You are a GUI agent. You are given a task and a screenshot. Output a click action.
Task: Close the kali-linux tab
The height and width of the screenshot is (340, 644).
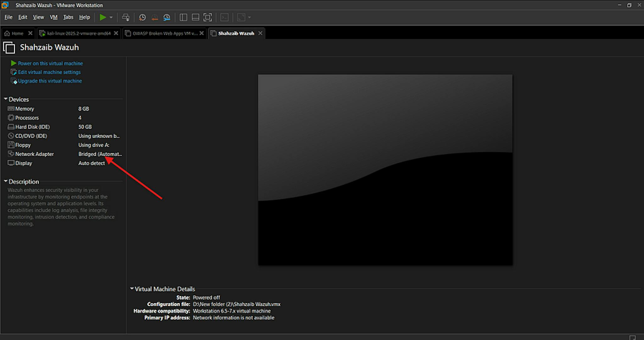[x=116, y=33]
